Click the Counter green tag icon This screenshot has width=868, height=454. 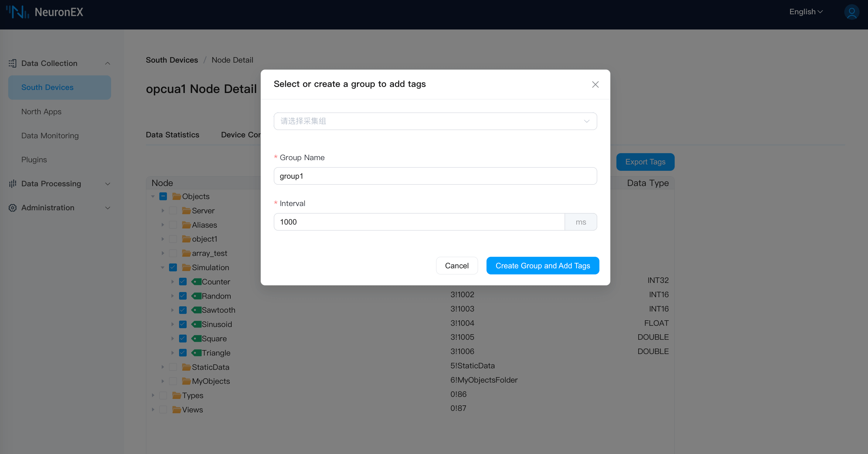(x=196, y=282)
